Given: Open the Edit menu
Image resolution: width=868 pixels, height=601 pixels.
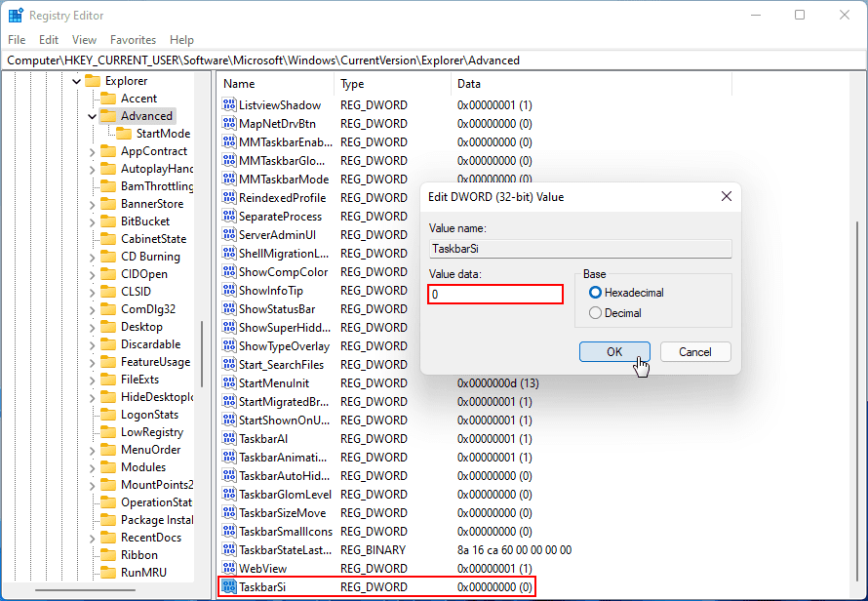Looking at the screenshot, I should [x=49, y=40].
